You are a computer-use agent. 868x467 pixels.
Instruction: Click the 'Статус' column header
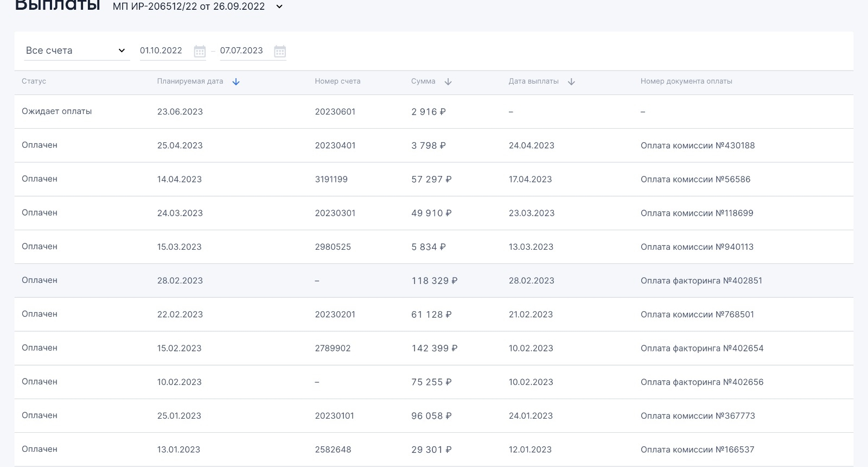[x=34, y=81]
